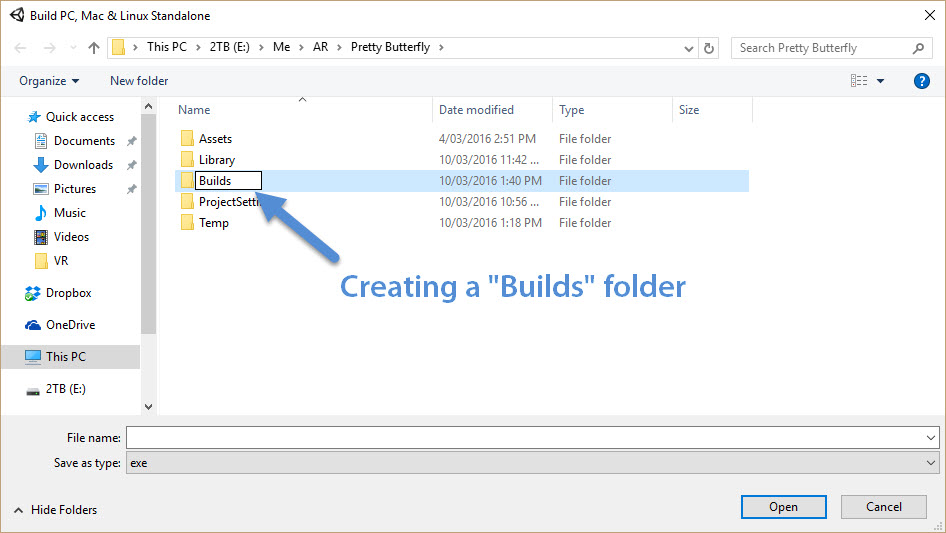The height and width of the screenshot is (533, 946).
Task: Click the Dropbox icon in the sidebar
Action: [33, 293]
